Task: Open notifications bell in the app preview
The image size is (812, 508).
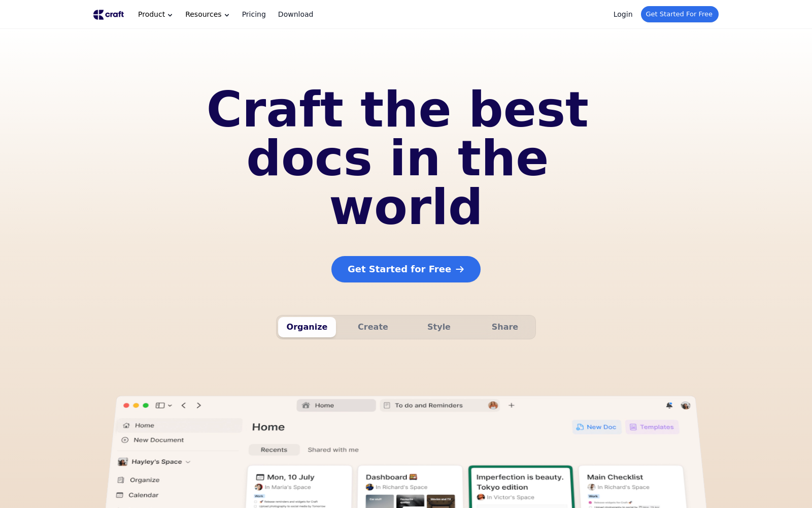Action: coord(669,405)
